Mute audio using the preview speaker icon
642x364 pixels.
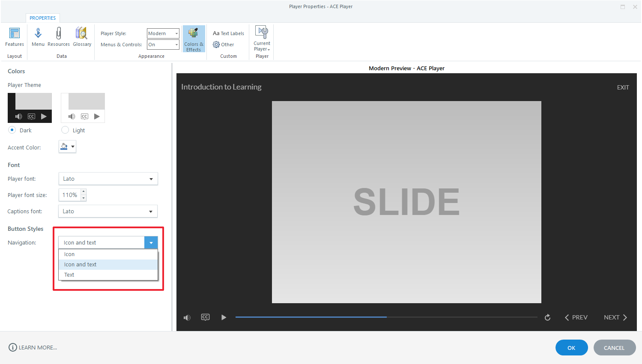click(x=187, y=317)
